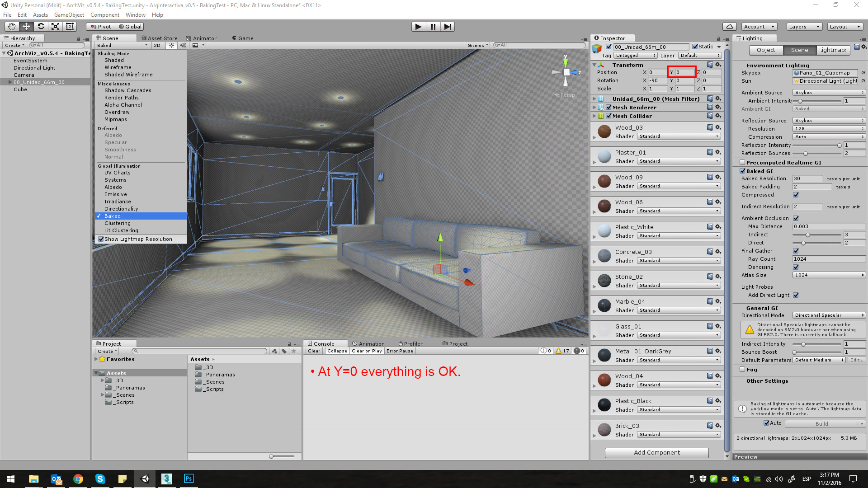868x488 pixels.
Task: Select the Rotate tool in toolbar
Action: click(41, 27)
